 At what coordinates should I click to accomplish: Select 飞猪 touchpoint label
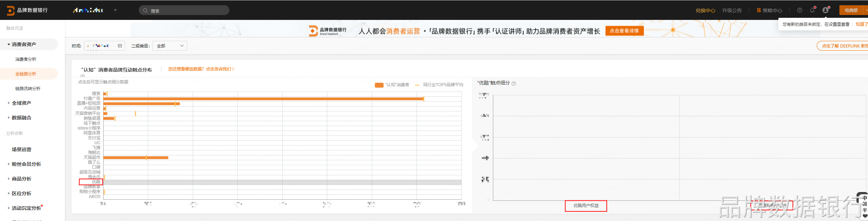click(96, 148)
